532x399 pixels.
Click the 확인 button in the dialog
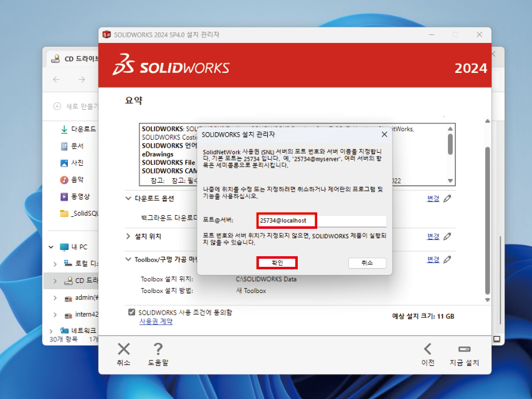coord(277,263)
